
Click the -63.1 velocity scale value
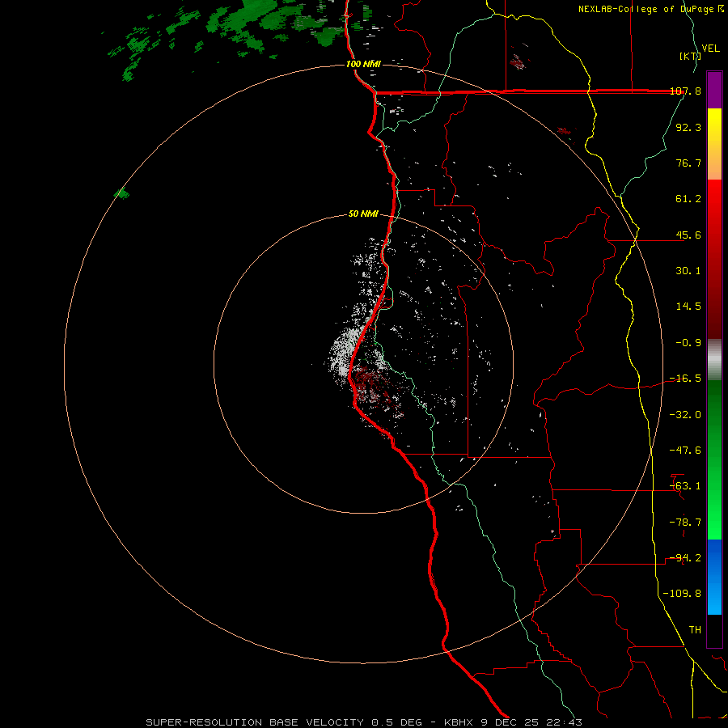[x=685, y=486]
